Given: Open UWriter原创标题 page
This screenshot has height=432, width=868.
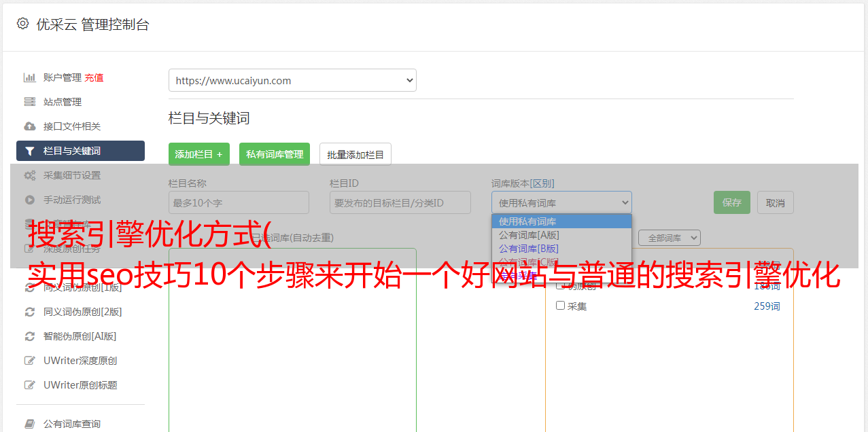Looking at the screenshot, I should (x=80, y=385).
